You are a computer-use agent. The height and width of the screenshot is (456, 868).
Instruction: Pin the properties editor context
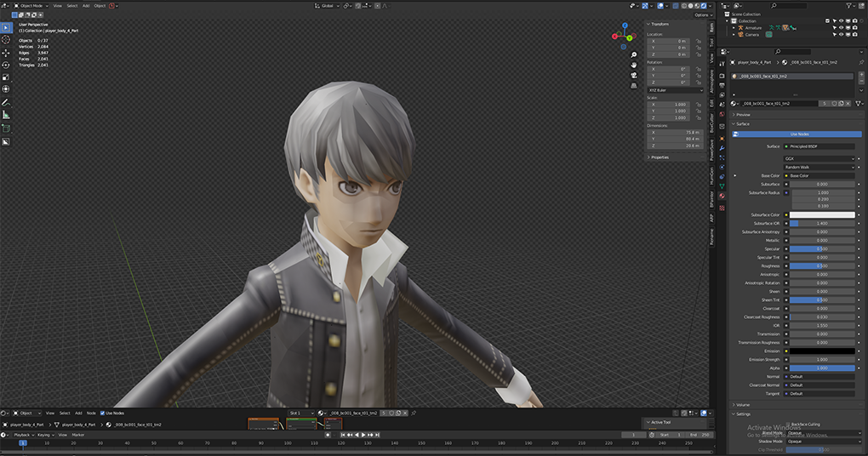pyautogui.click(x=861, y=62)
